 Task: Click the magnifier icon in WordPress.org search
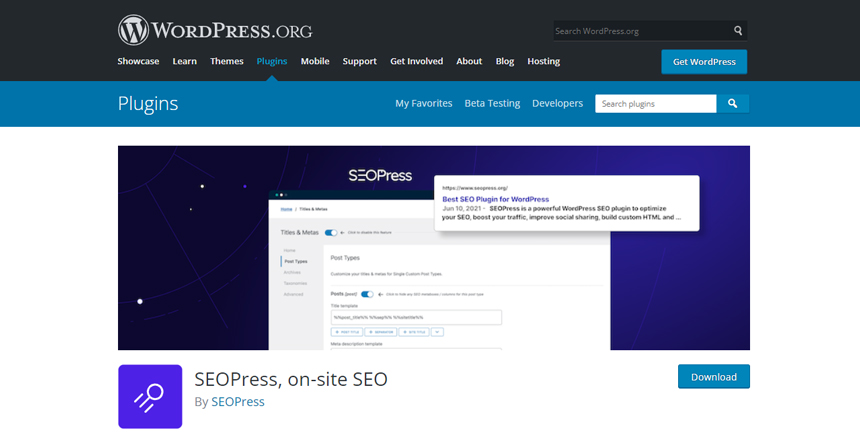coord(738,31)
